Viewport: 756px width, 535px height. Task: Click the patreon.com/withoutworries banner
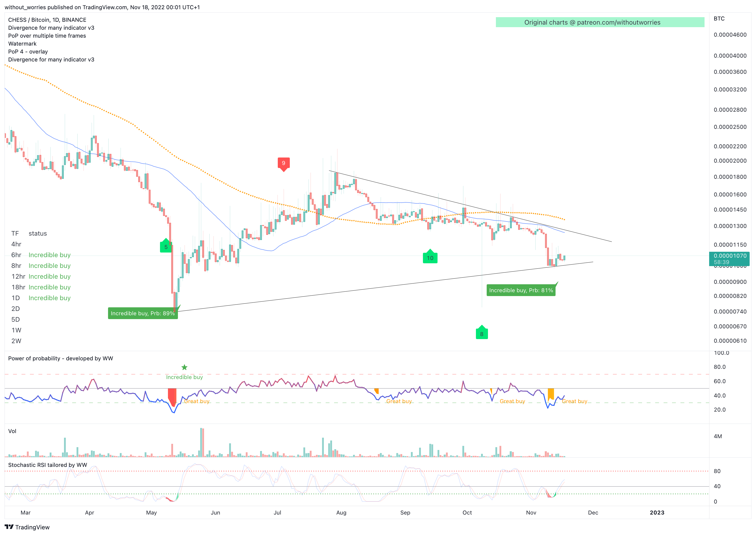600,22
